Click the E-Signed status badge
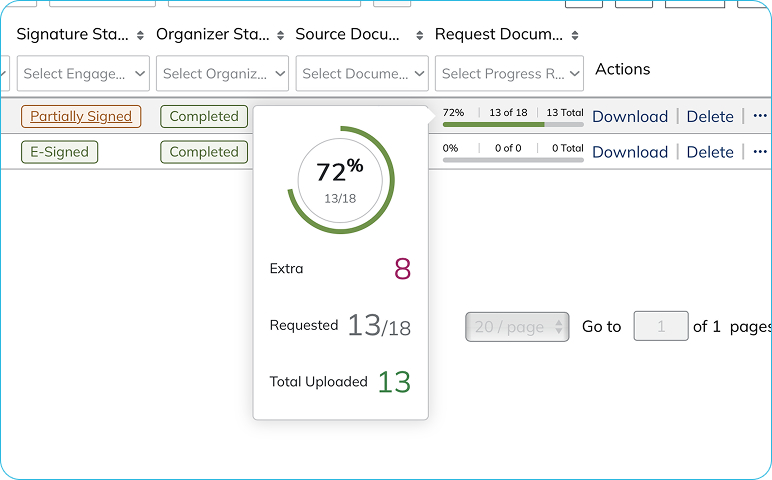 (x=60, y=152)
